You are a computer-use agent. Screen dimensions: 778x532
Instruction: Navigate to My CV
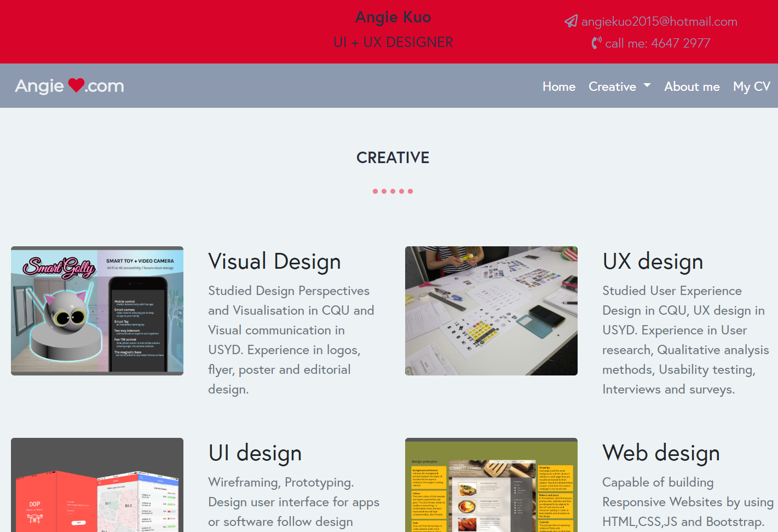(x=751, y=86)
